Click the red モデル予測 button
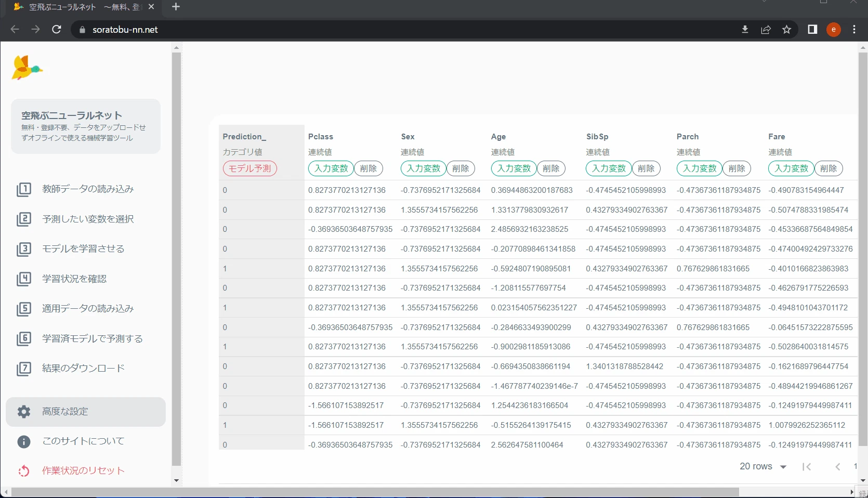The height and width of the screenshot is (498, 868). (x=250, y=168)
